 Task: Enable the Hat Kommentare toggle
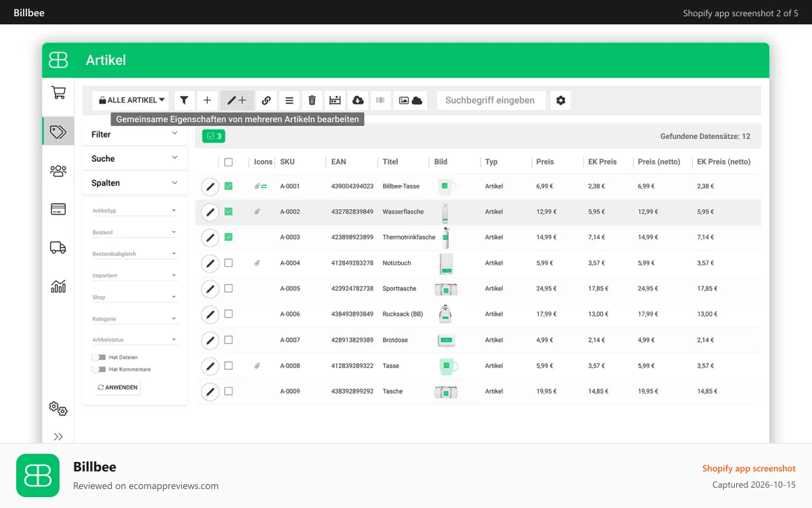[x=99, y=369]
